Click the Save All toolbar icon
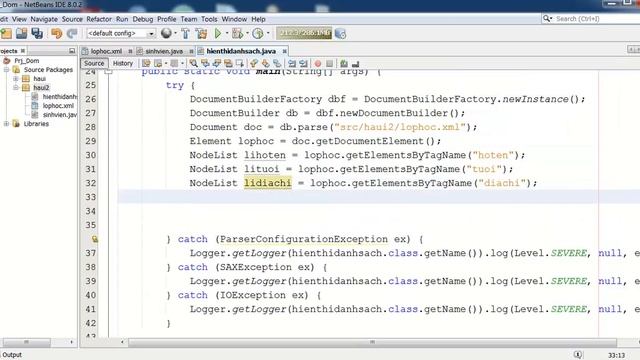Screen dimensions: 640x360 click(37, 33)
